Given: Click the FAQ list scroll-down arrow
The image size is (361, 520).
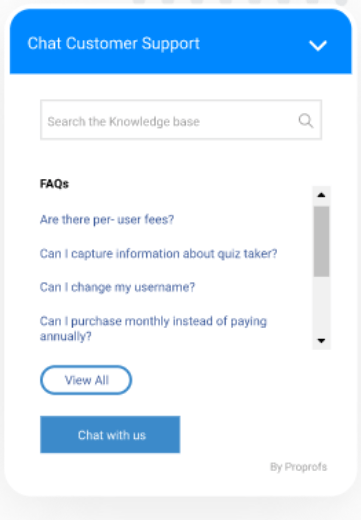Looking at the screenshot, I should point(321,341).
